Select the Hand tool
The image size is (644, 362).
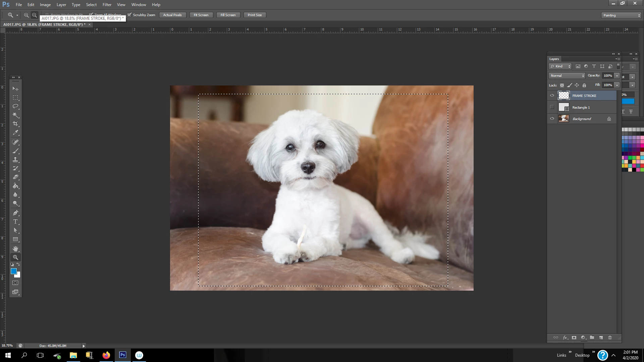tap(15, 249)
